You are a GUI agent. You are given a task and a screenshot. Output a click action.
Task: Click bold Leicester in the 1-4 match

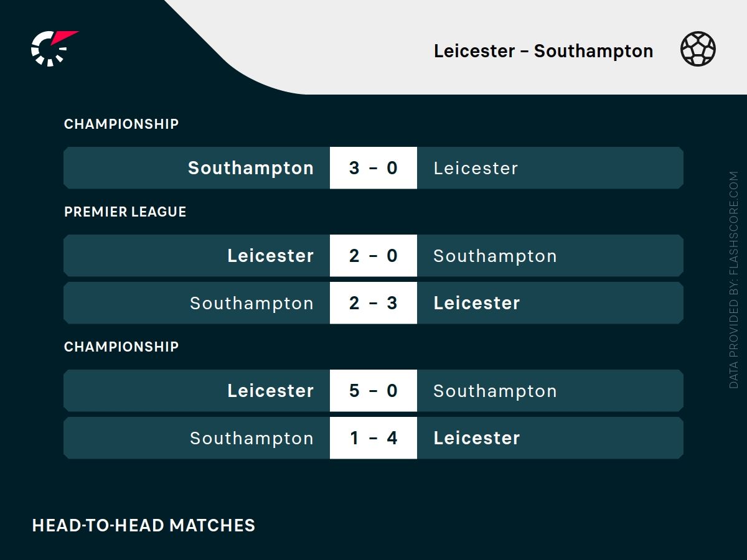point(476,438)
